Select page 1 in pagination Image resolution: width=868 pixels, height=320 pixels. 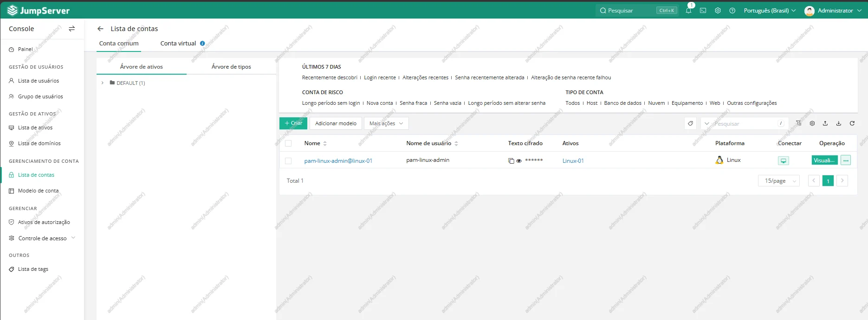click(x=828, y=181)
